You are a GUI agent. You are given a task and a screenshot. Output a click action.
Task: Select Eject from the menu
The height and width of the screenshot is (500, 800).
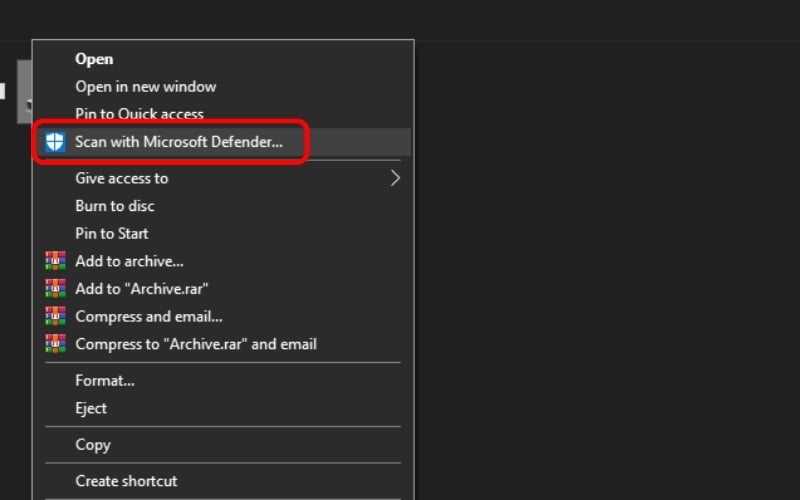pos(223,408)
